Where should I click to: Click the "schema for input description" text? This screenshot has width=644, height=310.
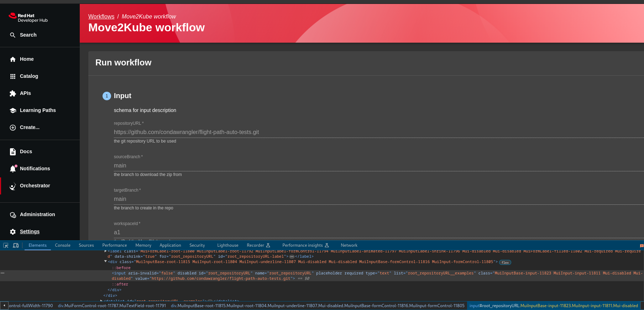point(145,111)
